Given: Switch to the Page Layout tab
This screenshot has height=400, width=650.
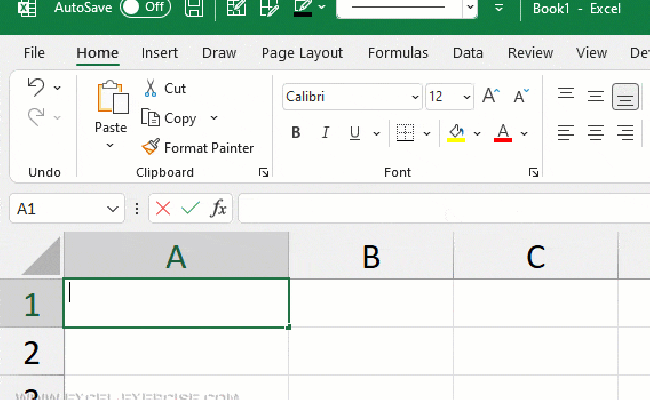Looking at the screenshot, I should (302, 53).
